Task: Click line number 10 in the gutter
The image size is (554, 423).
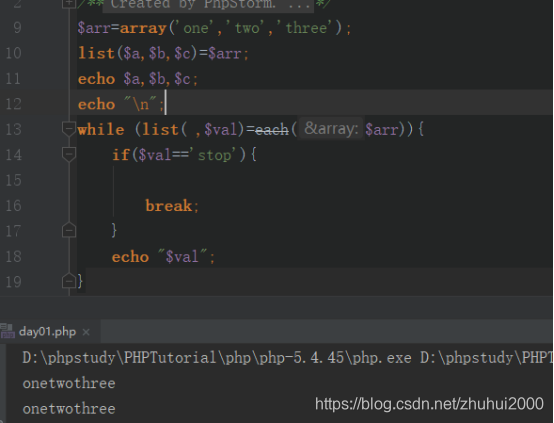Action: [x=14, y=53]
